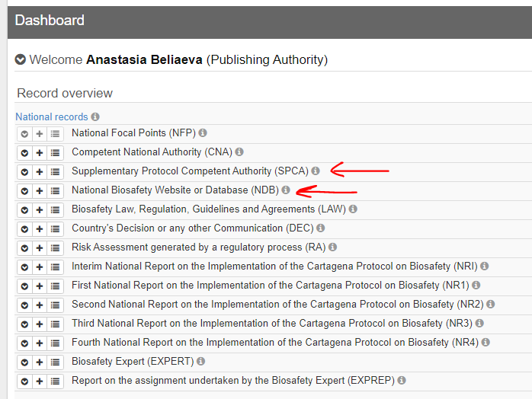Show the list of Risk Assessment records

(55, 247)
